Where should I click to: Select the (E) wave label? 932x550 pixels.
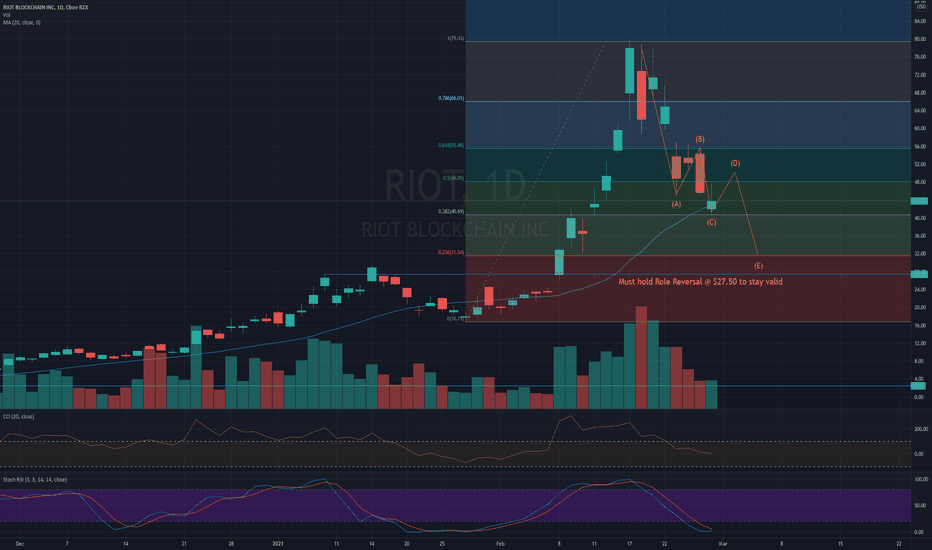click(x=758, y=266)
